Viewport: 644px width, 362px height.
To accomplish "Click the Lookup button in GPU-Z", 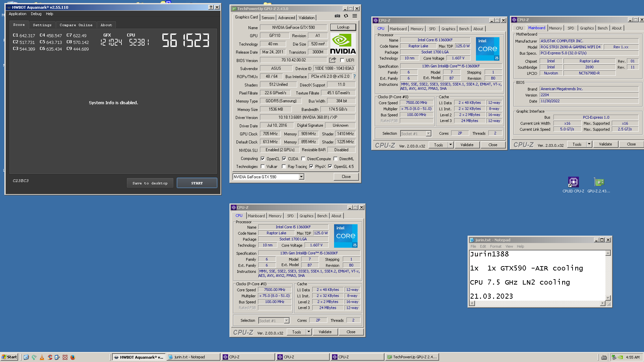I will (343, 27).
